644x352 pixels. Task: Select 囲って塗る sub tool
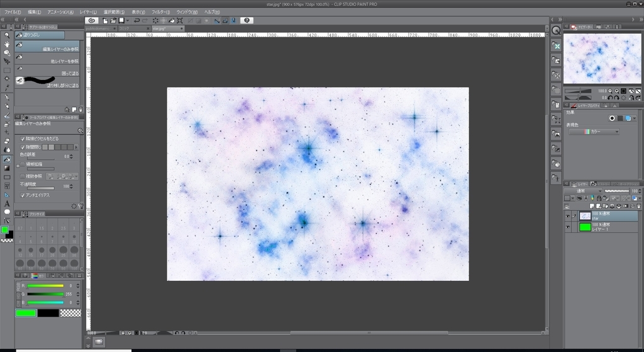(x=47, y=71)
